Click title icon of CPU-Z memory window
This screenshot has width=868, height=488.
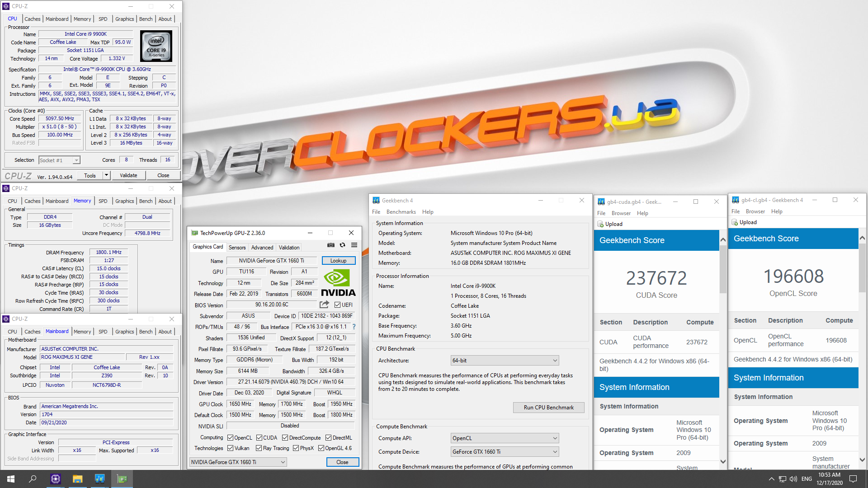click(x=6, y=188)
